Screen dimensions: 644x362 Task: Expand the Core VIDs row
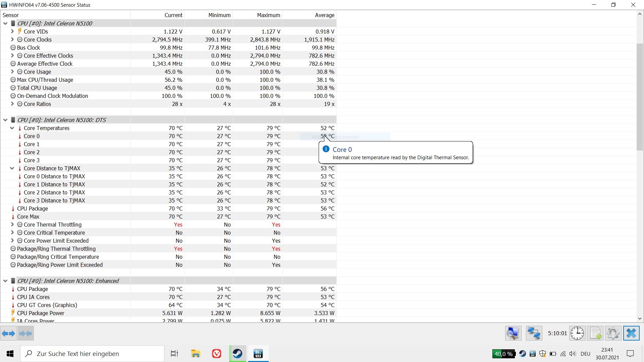pyautogui.click(x=12, y=31)
